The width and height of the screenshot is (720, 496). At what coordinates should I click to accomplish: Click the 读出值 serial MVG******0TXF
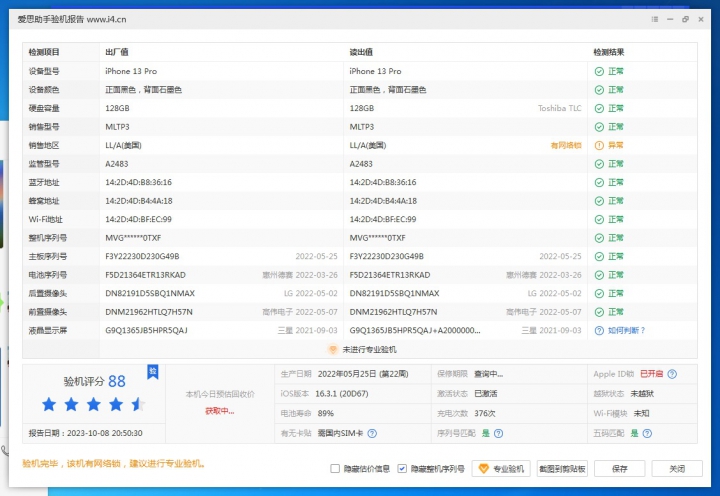tap(377, 238)
